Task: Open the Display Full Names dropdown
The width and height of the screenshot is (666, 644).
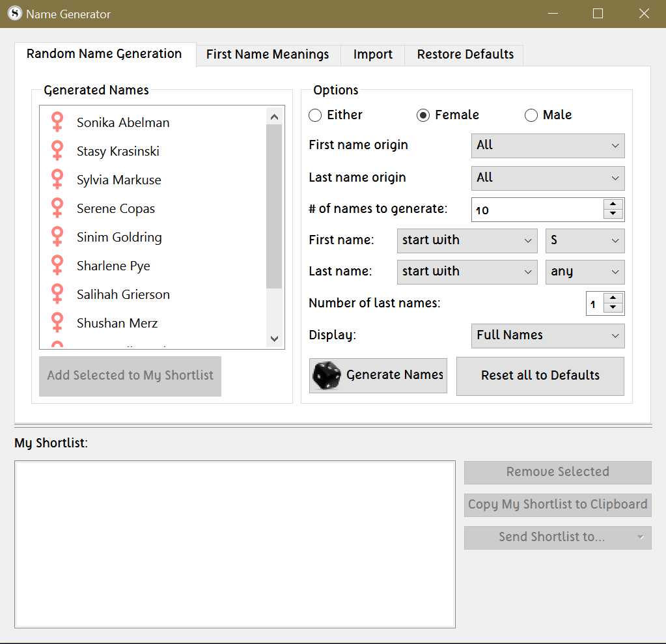Action: (x=548, y=335)
